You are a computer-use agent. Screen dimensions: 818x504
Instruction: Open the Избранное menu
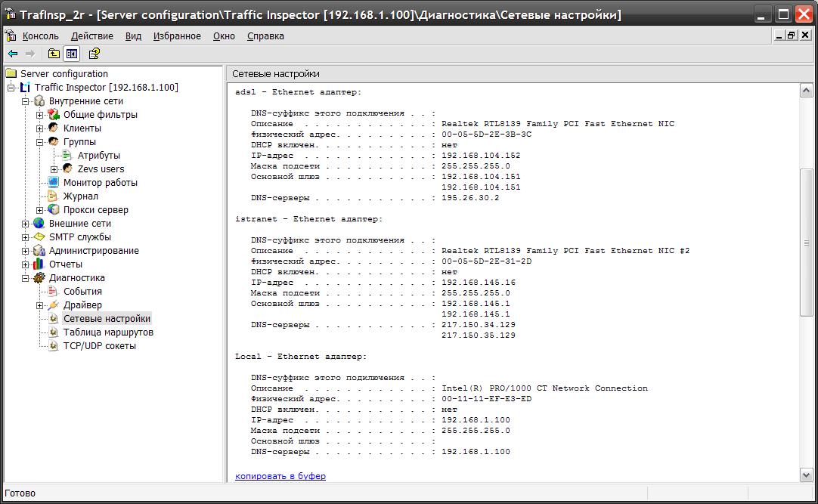click(177, 36)
